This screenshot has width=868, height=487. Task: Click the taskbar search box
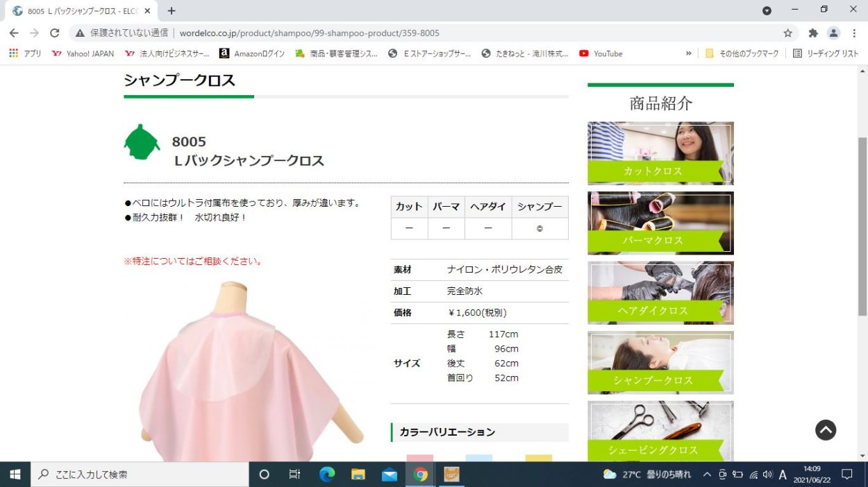pos(140,475)
